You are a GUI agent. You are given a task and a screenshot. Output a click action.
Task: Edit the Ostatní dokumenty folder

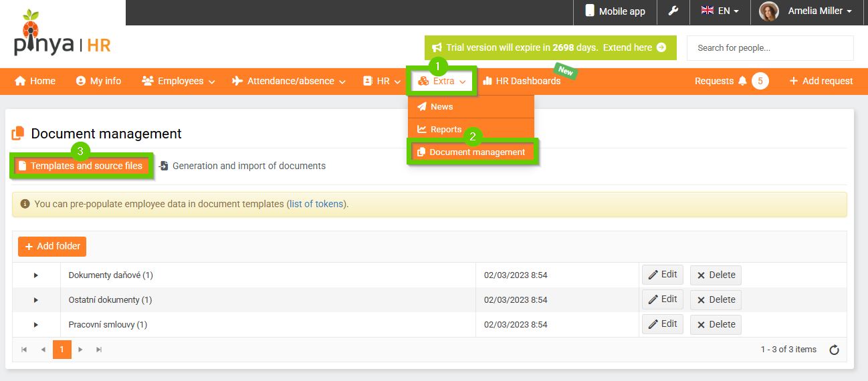(x=663, y=299)
